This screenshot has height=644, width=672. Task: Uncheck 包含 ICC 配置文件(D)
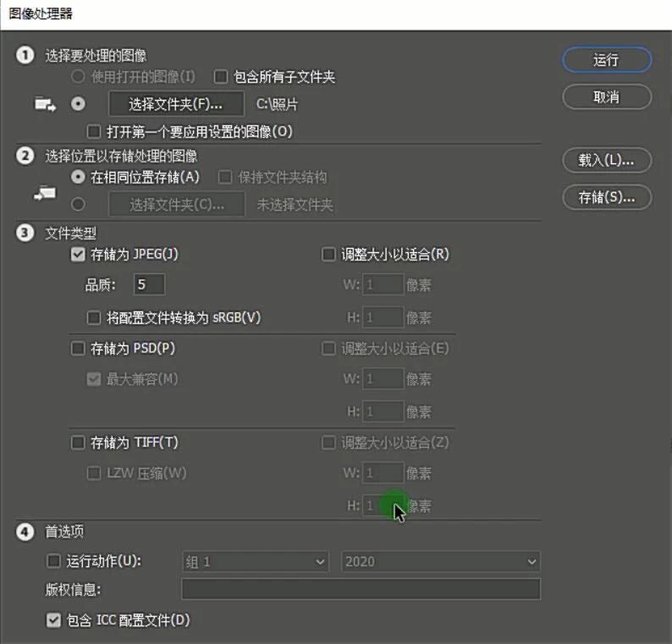(53, 620)
